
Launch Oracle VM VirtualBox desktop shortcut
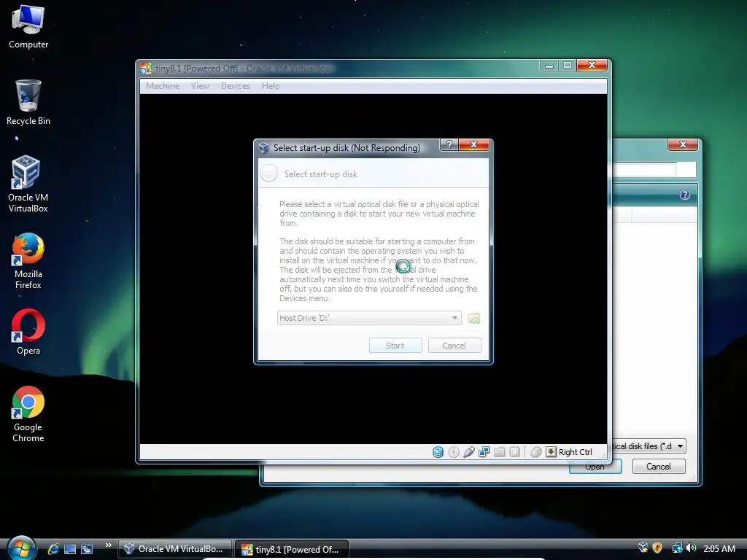click(28, 184)
